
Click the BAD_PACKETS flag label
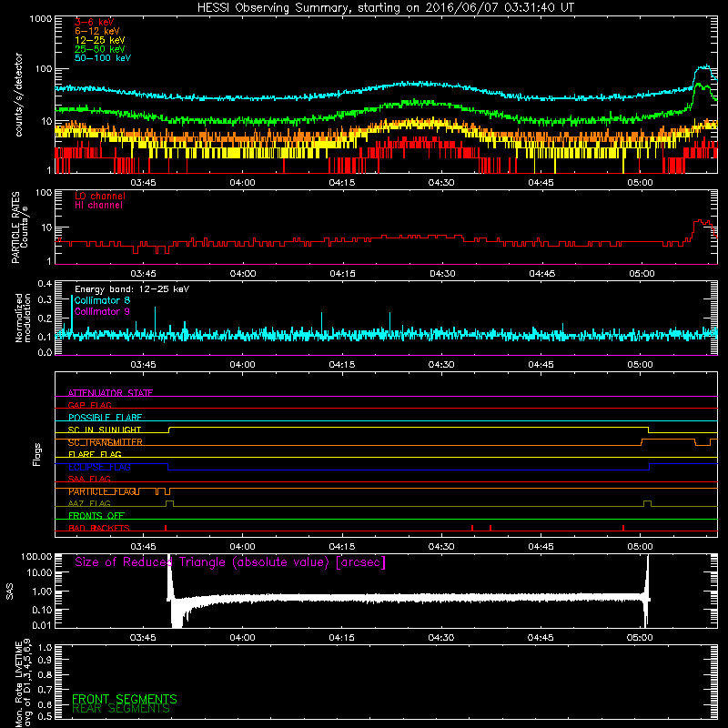(99, 528)
